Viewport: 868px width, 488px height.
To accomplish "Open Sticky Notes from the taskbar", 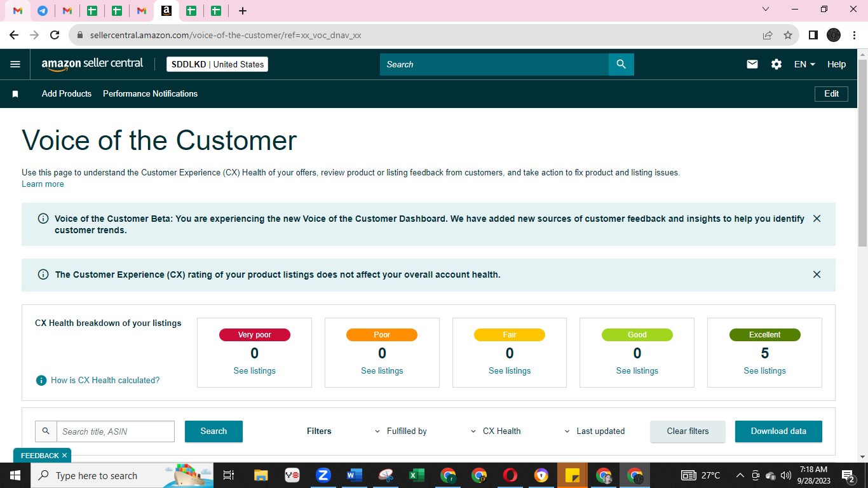I will coord(572,475).
